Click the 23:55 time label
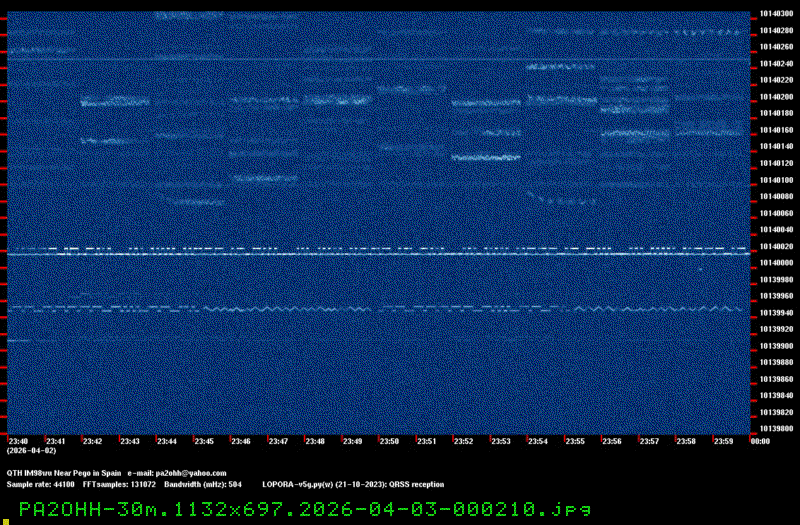Viewport: 800px width, 525px height. 575,441
